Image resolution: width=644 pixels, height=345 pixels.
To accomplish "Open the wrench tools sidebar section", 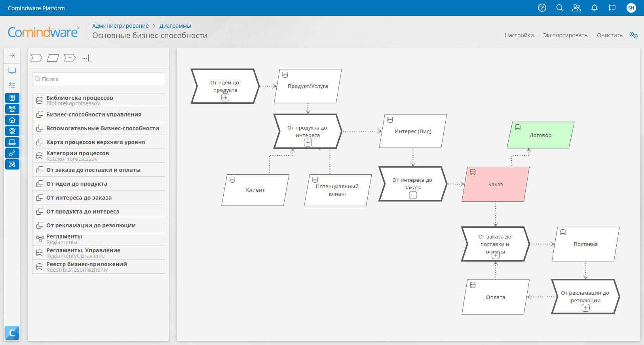I will [x=12, y=164].
